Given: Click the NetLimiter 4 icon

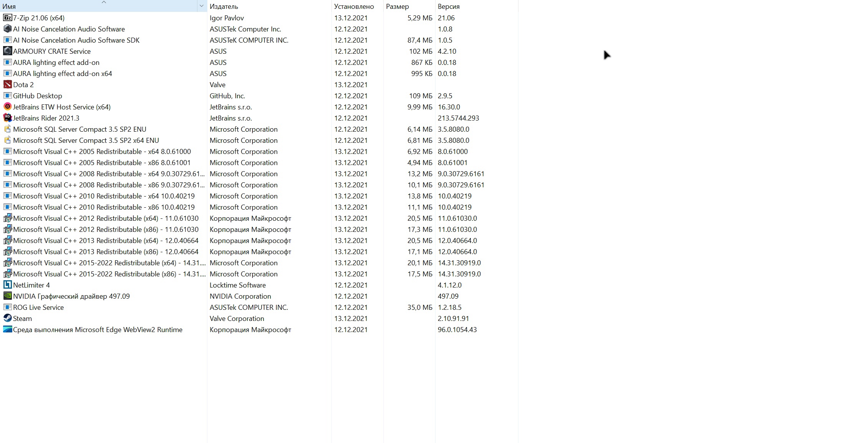Looking at the screenshot, I should (x=7, y=285).
